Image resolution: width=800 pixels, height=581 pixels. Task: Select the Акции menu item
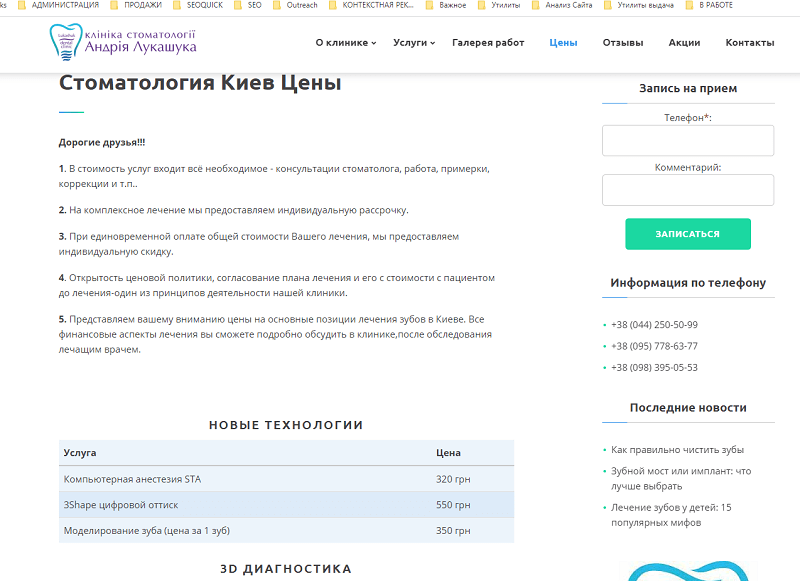coord(684,43)
